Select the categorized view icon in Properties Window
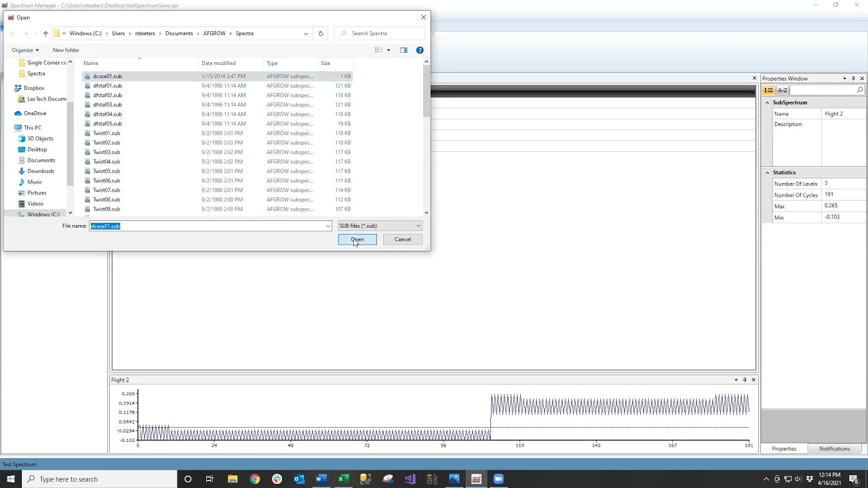Image resolution: width=868 pixels, height=488 pixels. click(768, 90)
